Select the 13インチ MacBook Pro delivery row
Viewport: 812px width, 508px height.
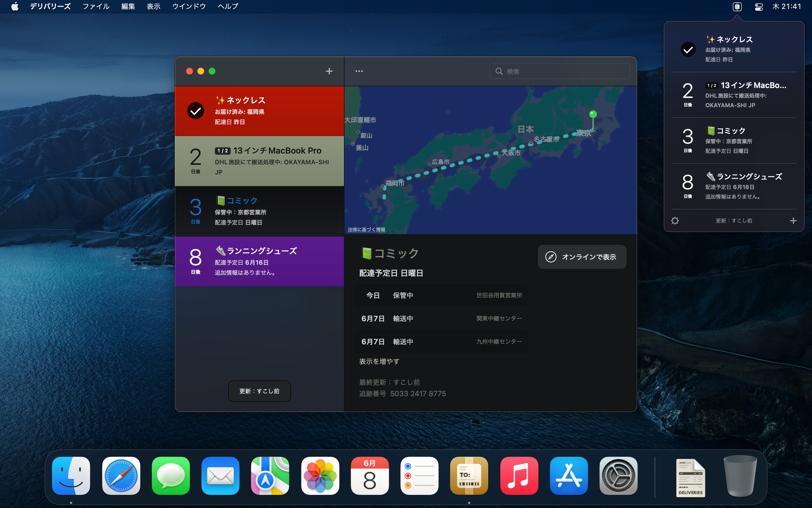259,161
